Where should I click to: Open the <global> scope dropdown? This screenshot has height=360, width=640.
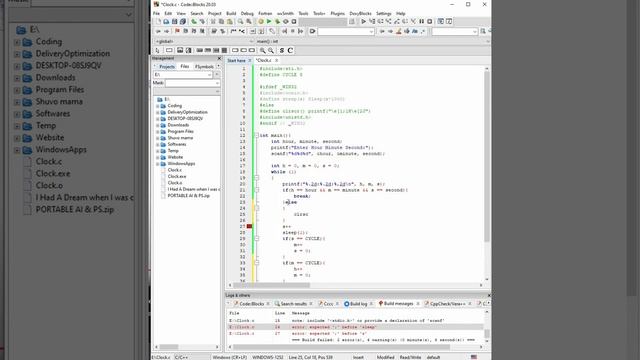pyautogui.click(x=251, y=41)
